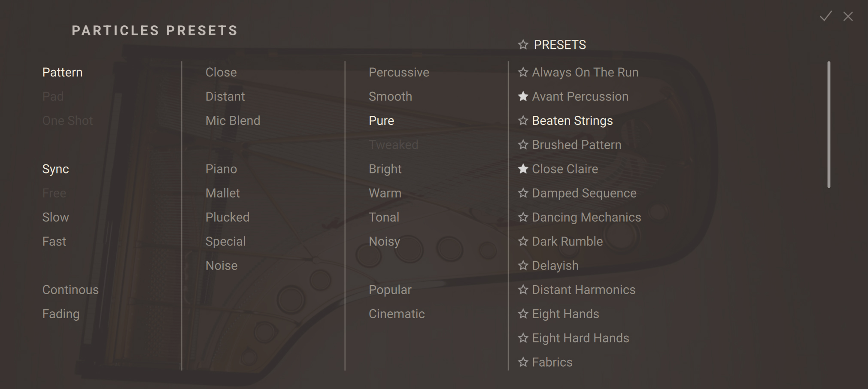The width and height of the screenshot is (868, 389).
Task: Close the Particles Presets browser
Action: [848, 16]
